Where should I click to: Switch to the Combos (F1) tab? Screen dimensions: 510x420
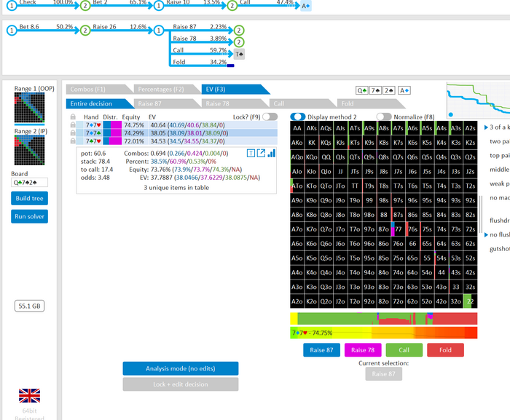97,89
